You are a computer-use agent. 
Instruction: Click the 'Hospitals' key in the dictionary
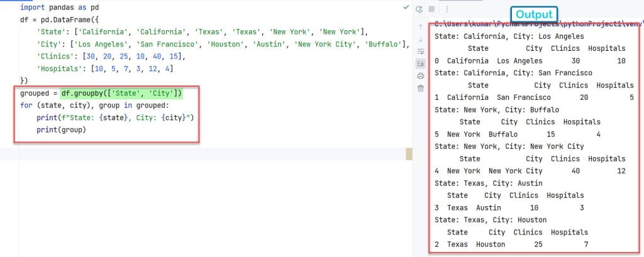(x=59, y=69)
